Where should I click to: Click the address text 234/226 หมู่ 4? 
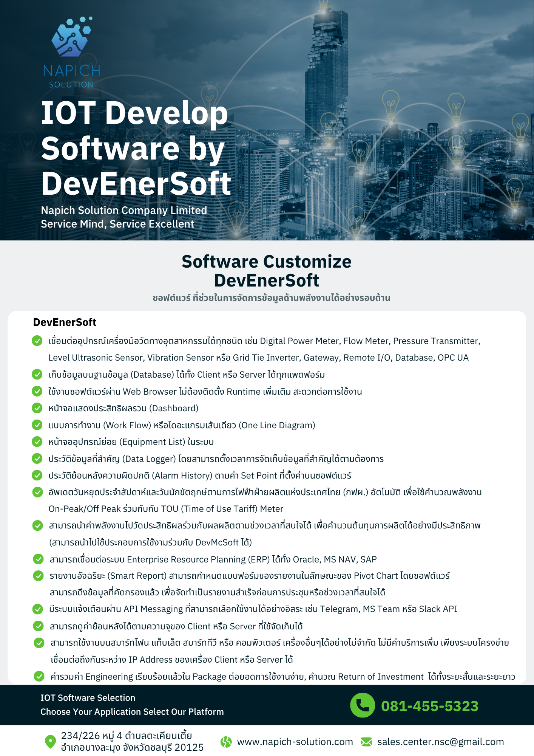(127, 736)
